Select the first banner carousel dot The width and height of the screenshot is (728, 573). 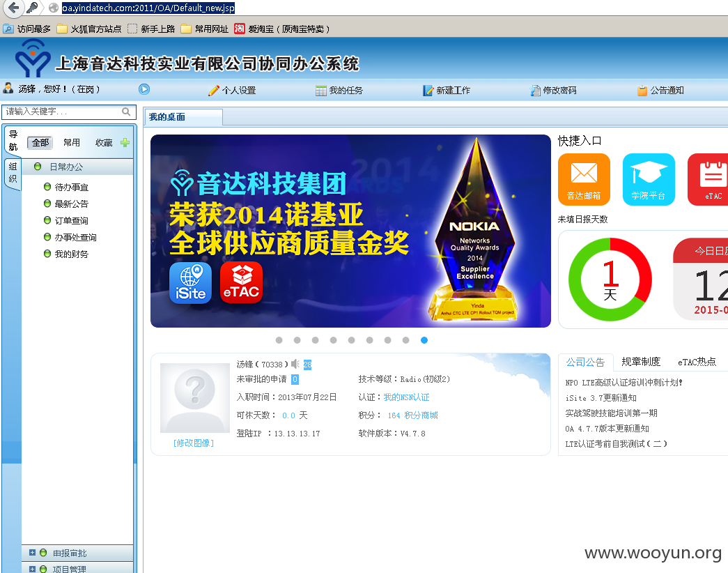coord(279,340)
